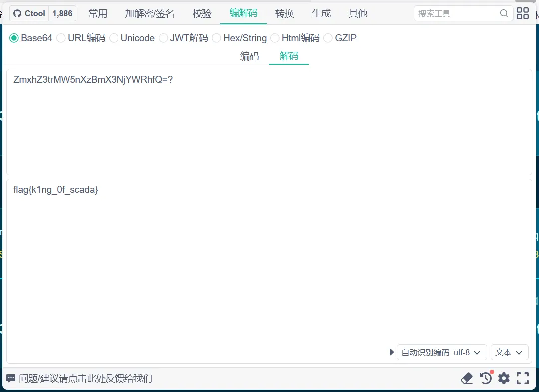Click the 问题/建议 feedback link
The width and height of the screenshot is (539, 392).
tap(85, 378)
